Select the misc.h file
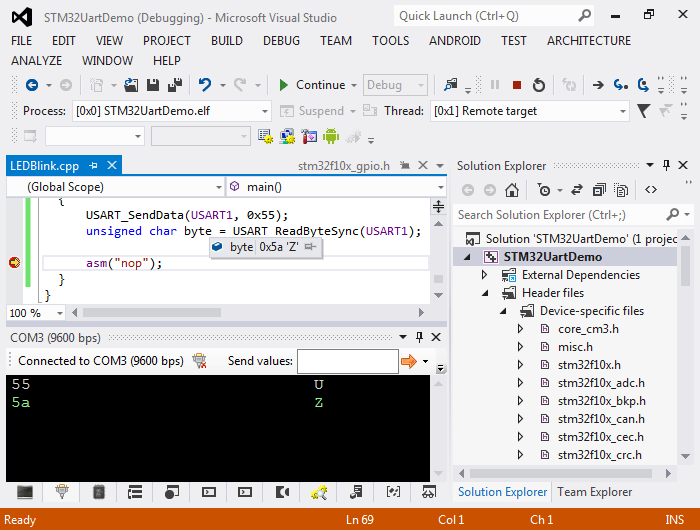This screenshot has height=530, width=700. tap(575, 347)
